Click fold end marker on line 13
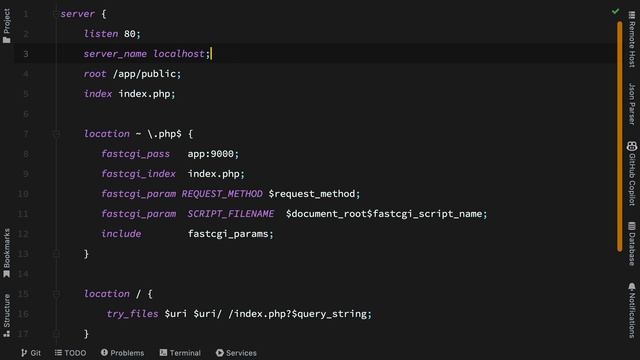 click(56, 254)
